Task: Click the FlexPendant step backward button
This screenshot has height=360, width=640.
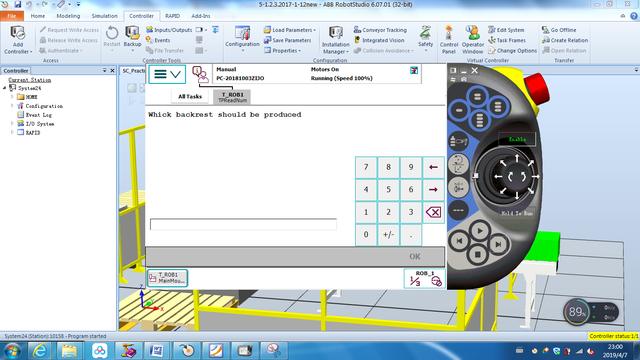Action: 459,241
